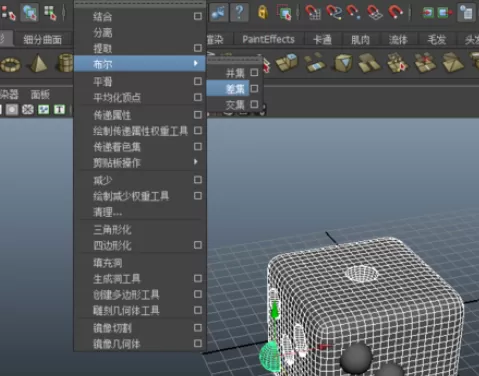Toggle the yellow lock selection icon
This screenshot has width=479, height=376.
(263, 13)
